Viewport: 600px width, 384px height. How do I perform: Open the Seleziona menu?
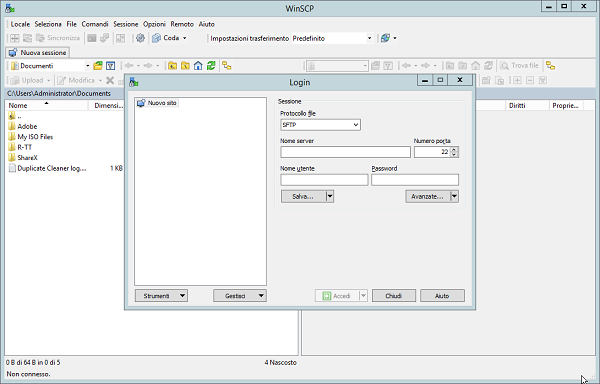coord(48,24)
